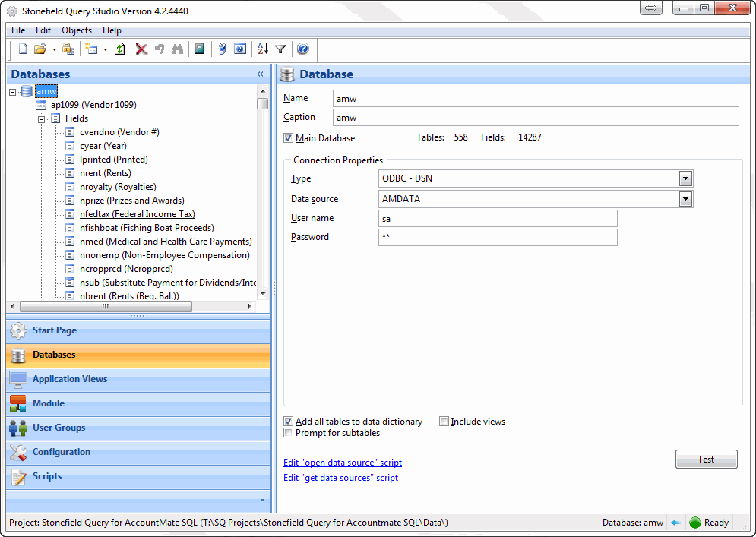Check the Prompt for subtables option

[287, 432]
